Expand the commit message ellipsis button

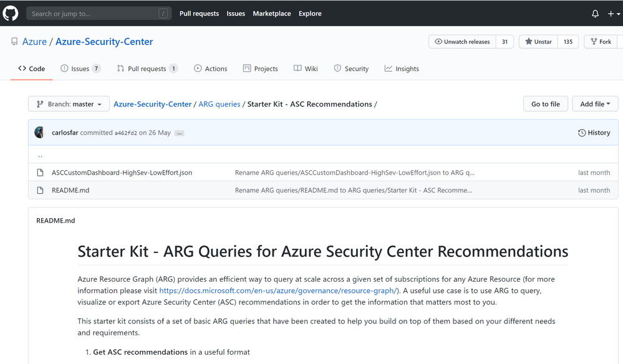pos(180,133)
